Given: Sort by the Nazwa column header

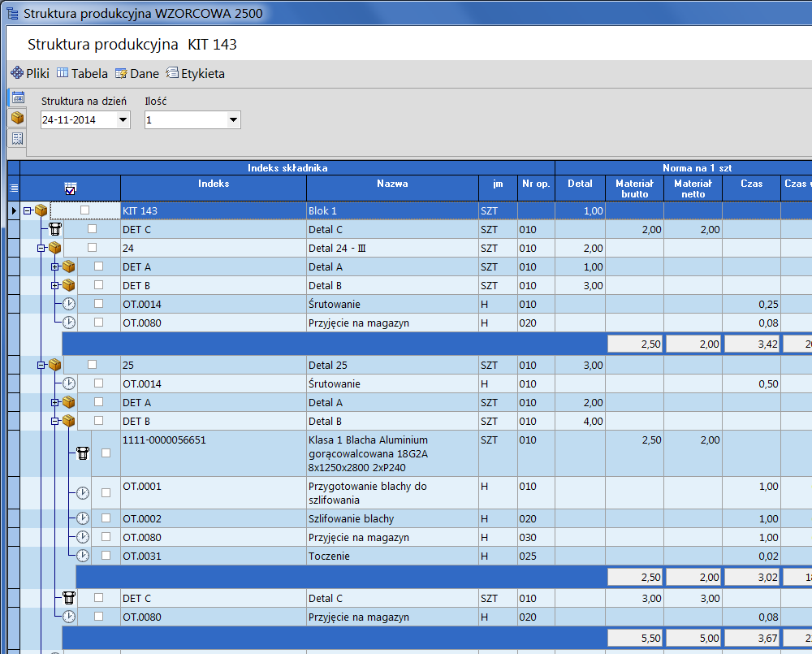Looking at the screenshot, I should coord(392,188).
